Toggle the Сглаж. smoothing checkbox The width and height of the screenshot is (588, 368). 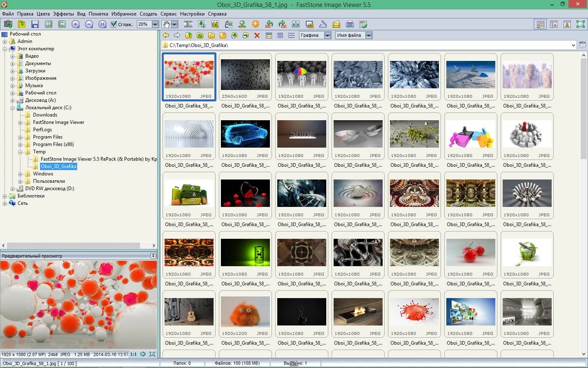coord(114,24)
